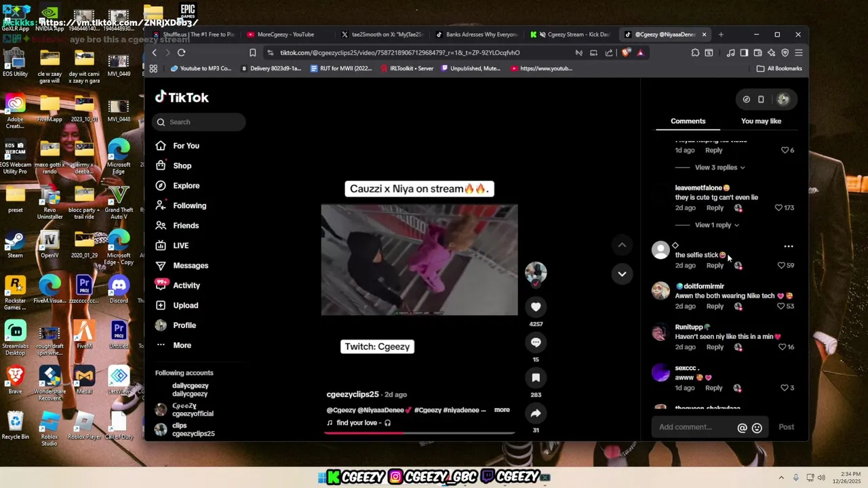The image size is (868, 488).
Task: Open comments via the speech bubble icon
Action: coord(536,342)
